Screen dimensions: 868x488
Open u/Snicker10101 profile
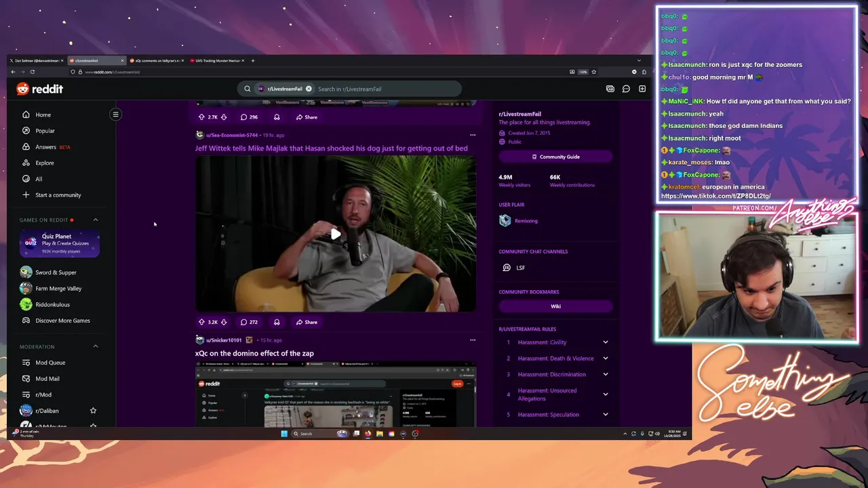(x=224, y=340)
